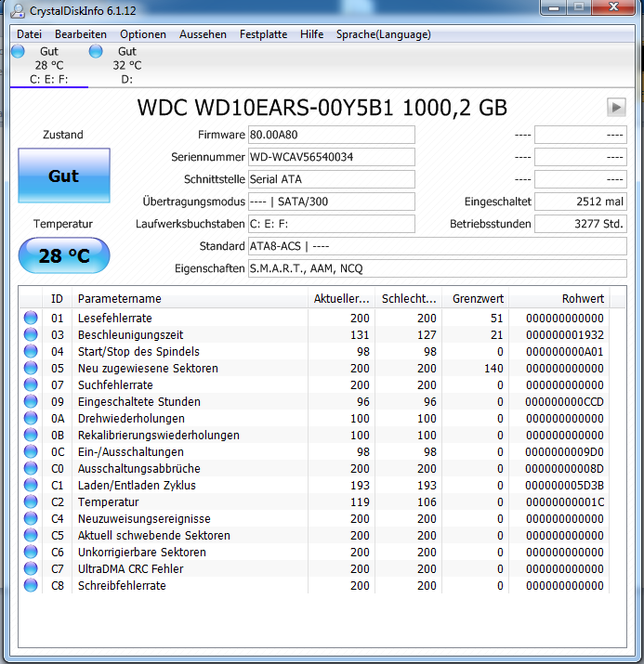
Task: Click the blue status orb above C: E: F:
Action: tap(18, 51)
